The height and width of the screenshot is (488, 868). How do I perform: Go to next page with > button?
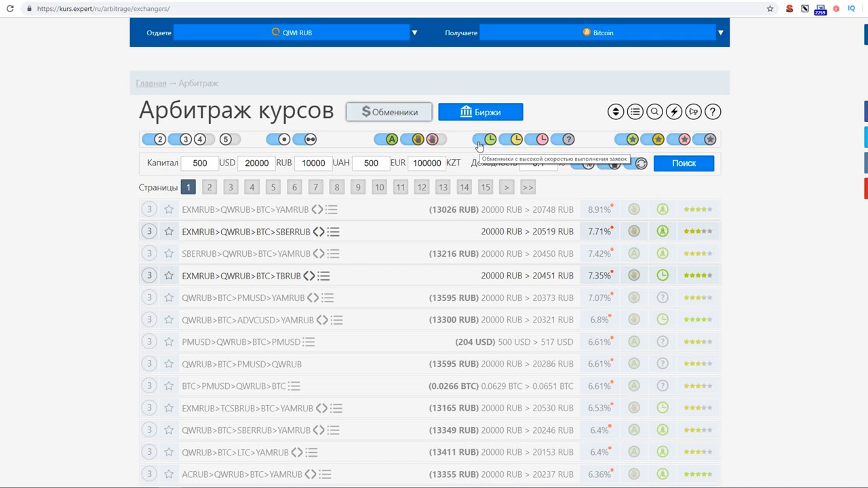tap(506, 187)
